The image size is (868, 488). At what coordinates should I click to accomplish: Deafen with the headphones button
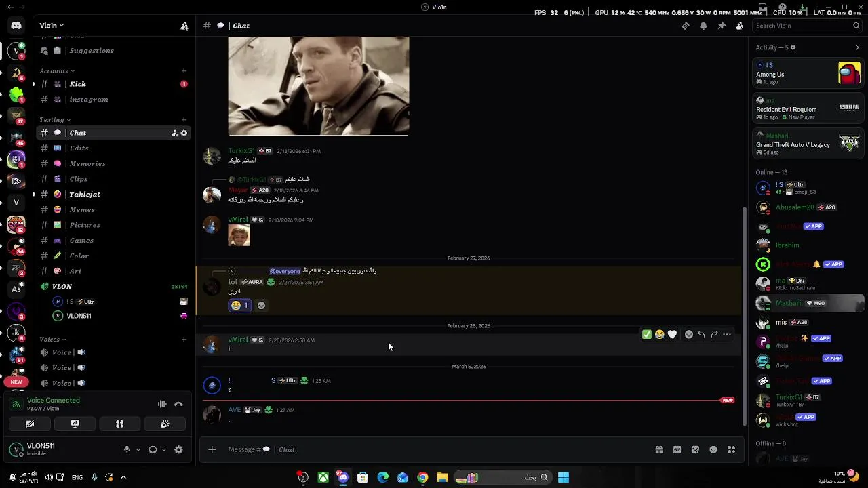click(153, 449)
